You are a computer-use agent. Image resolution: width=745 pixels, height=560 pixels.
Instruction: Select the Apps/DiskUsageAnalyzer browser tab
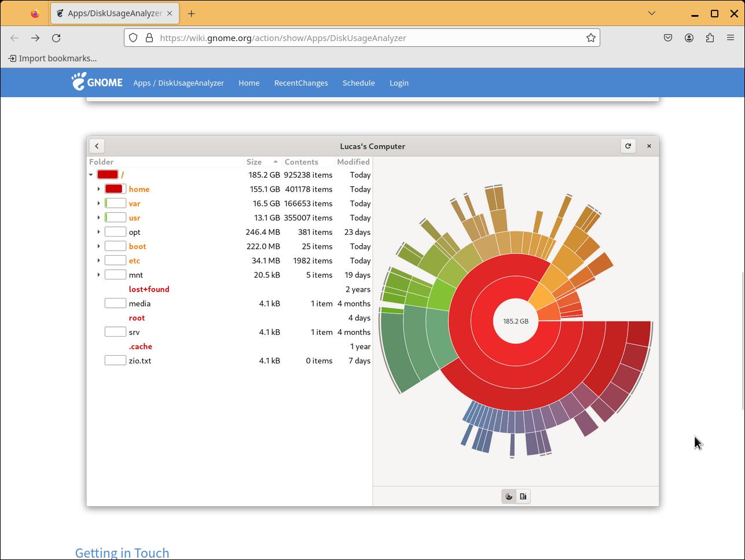click(115, 13)
